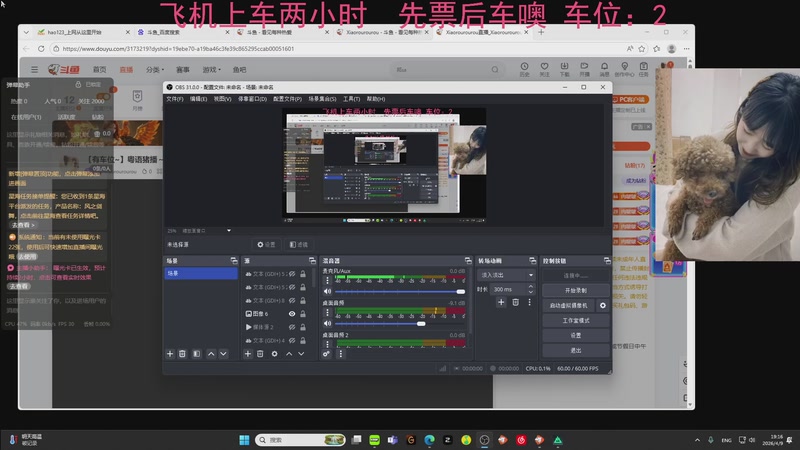This screenshot has width=800, height=450.
Task: Undock the Scene Transitions panel float icon
Action: pyautogui.click(x=533, y=261)
